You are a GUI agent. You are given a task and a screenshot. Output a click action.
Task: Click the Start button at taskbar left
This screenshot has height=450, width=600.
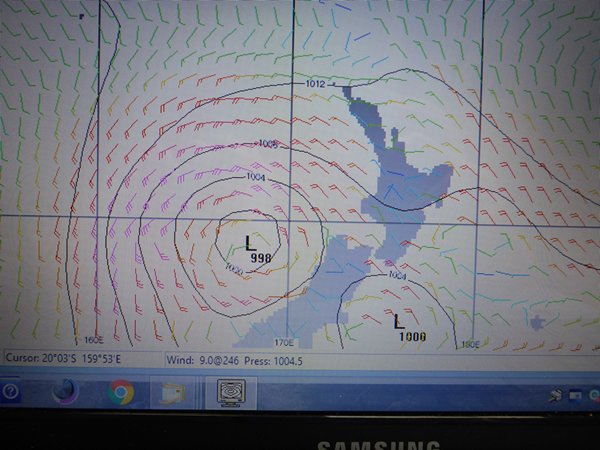coord(10,391)
